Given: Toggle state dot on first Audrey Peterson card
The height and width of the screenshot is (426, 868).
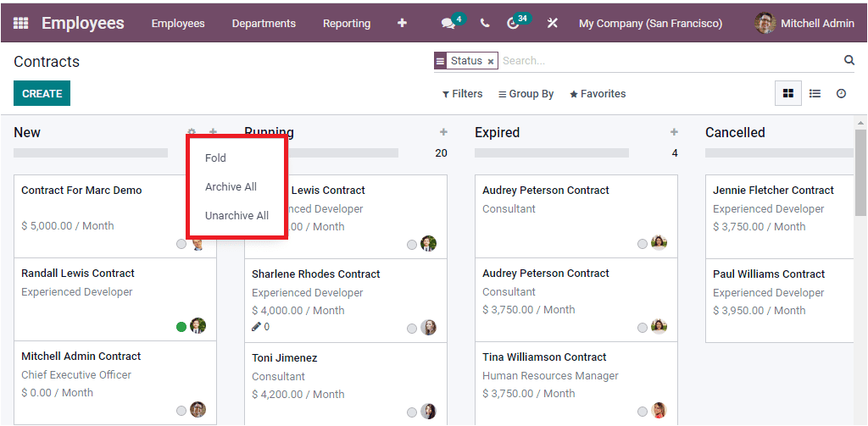Looking at the screenshot, I should pos(642,243).
